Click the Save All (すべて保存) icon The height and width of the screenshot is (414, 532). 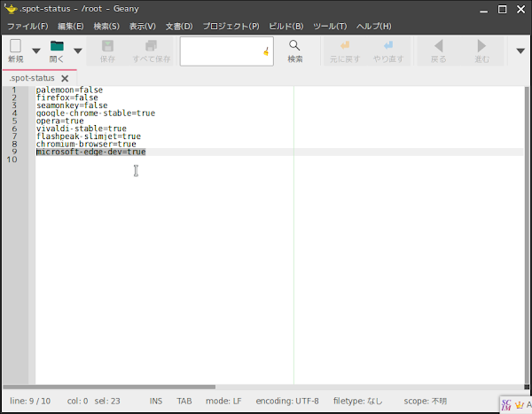(x=151, y=46)
